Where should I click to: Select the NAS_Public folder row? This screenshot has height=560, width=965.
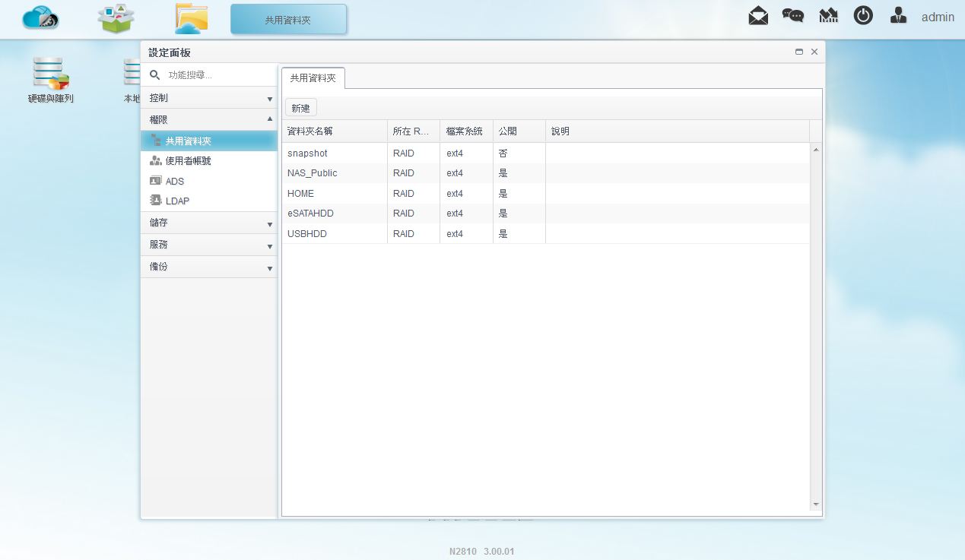(x=545, y=173)
